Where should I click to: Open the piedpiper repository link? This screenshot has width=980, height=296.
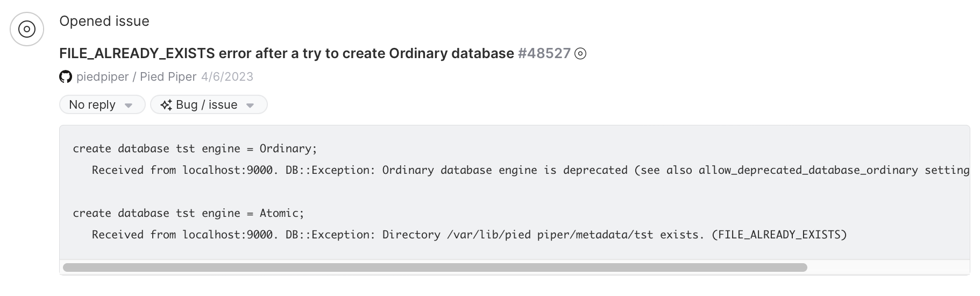(x=102, y=77)
